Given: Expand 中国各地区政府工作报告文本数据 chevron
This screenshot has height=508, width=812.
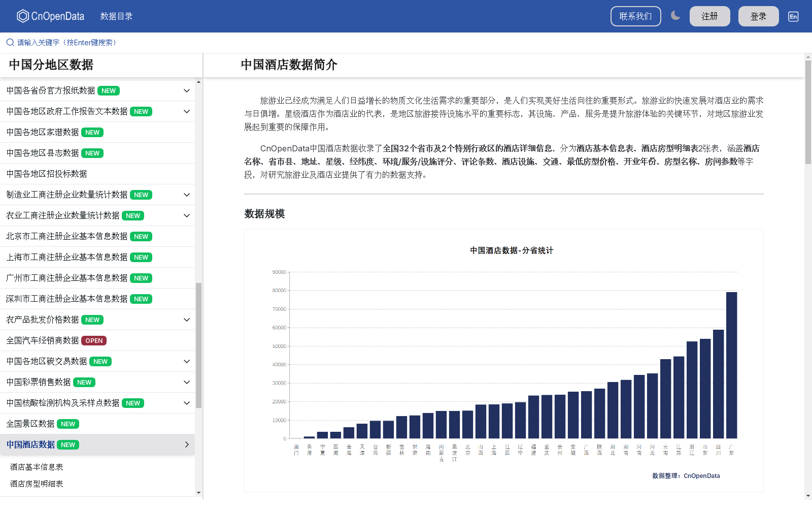Looking at the screenshot, I should 187,112.
